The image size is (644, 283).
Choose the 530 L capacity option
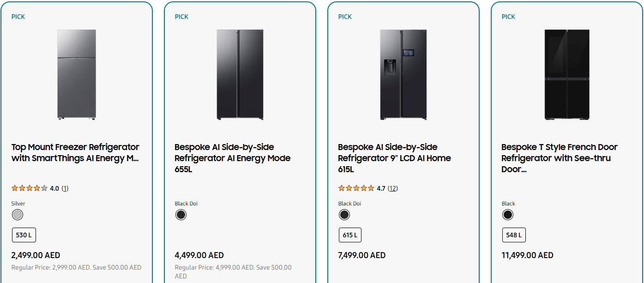point(24,235)
